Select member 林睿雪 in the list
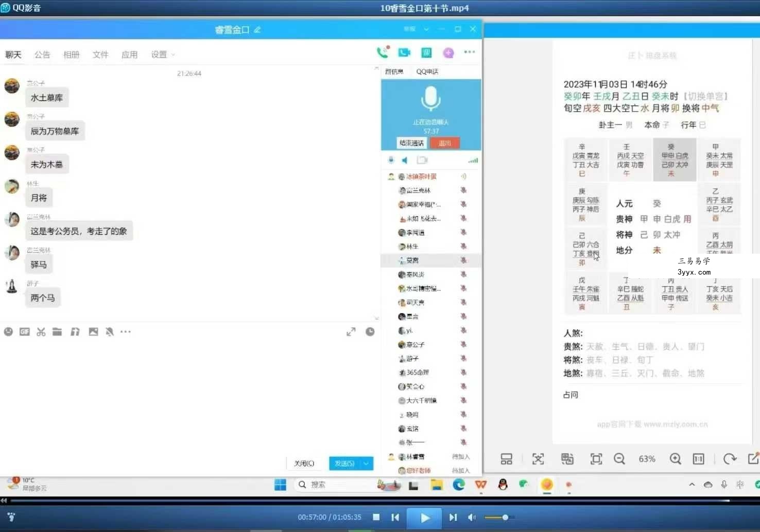The height and width of the screenshot is (532, 760). (x=431, y=457)
